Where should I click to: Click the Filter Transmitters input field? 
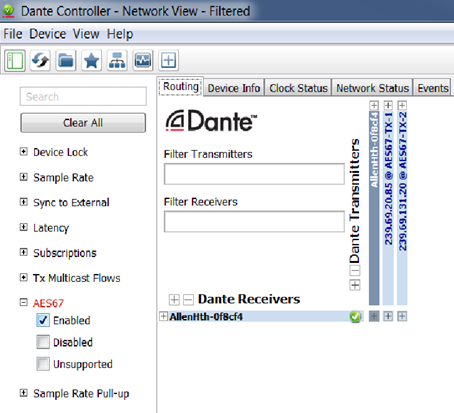(254, 174)
